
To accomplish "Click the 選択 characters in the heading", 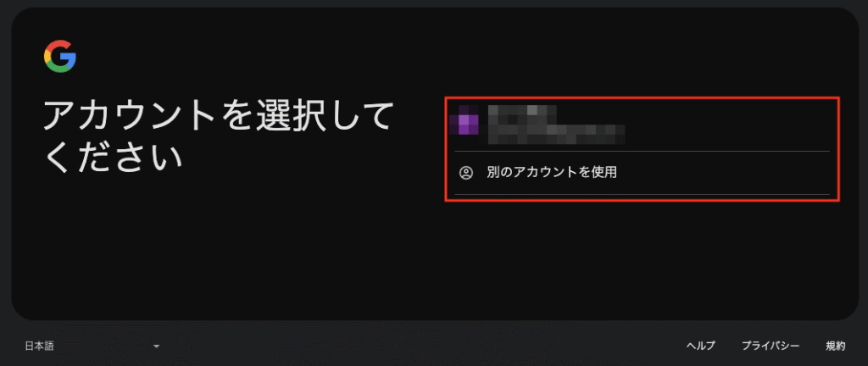I will click(291, 116).
